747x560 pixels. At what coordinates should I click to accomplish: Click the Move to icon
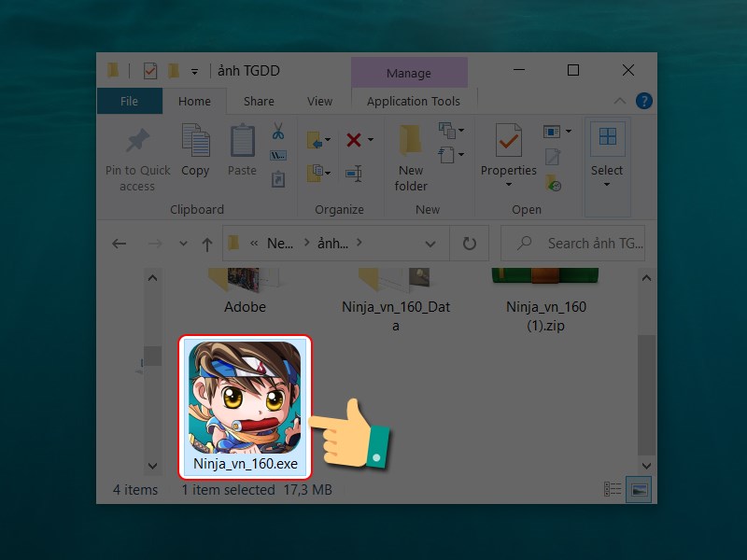pos(314,139)
